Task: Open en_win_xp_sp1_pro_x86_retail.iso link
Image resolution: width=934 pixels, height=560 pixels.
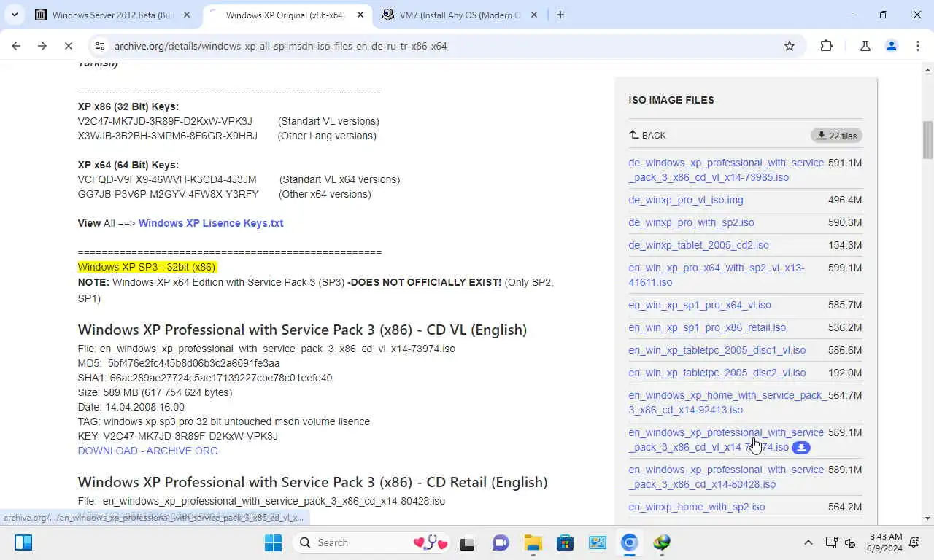Action: (x=707, y=327)
